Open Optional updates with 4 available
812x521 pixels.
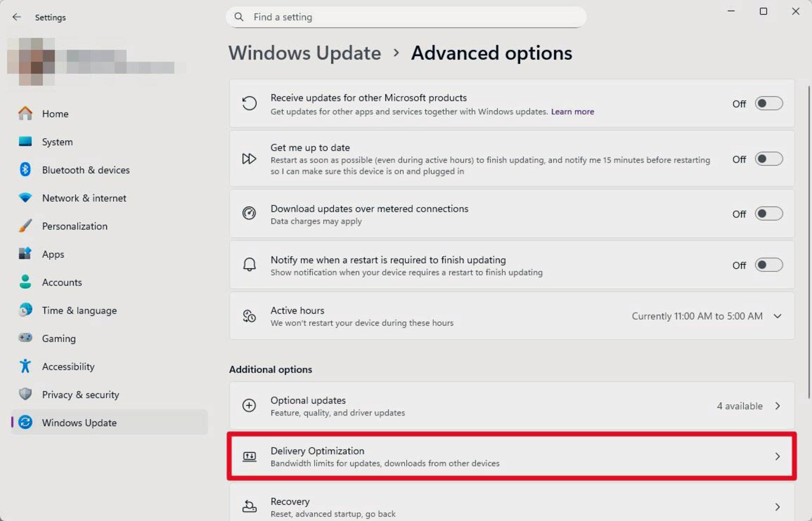coord(512,406)
